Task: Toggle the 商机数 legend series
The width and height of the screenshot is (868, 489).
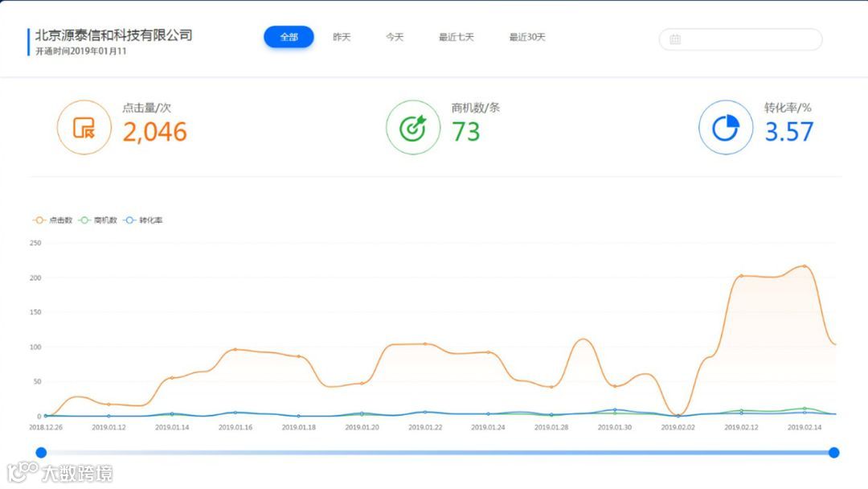Action: pos(98,220)
